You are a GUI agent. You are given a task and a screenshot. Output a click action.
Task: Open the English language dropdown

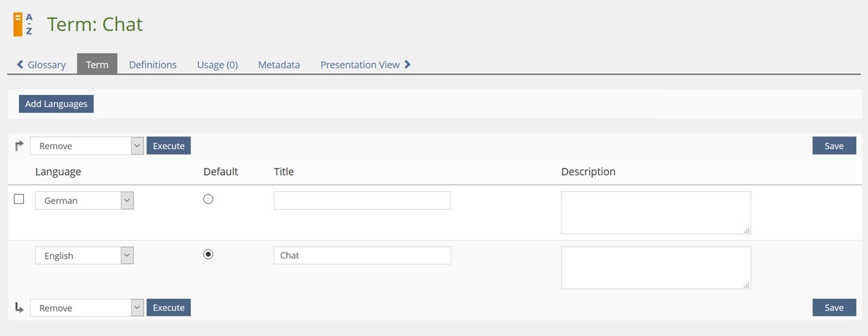tap(84, 255)
